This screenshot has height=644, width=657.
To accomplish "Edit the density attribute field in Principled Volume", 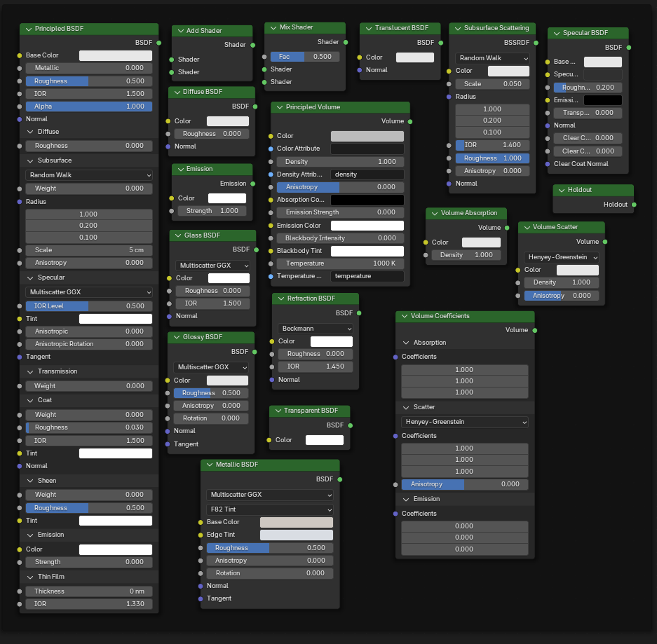I will point(367,174).
